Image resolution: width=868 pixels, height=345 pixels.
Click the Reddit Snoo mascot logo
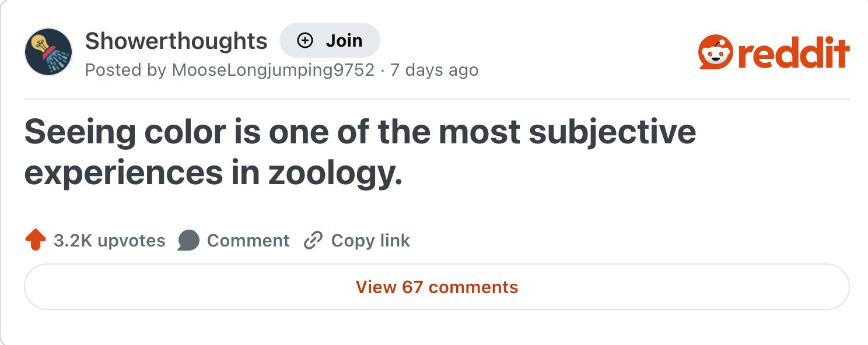714,53
